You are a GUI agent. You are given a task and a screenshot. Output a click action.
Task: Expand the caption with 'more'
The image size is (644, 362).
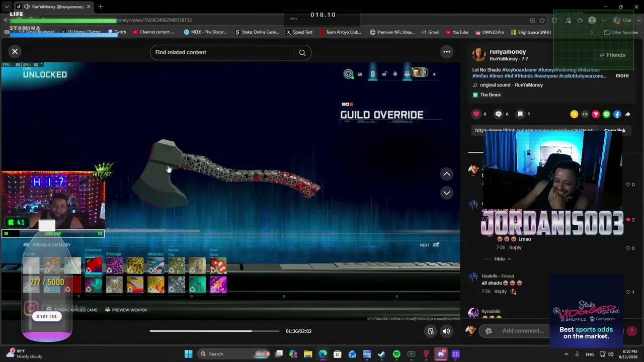pos(622,76)
